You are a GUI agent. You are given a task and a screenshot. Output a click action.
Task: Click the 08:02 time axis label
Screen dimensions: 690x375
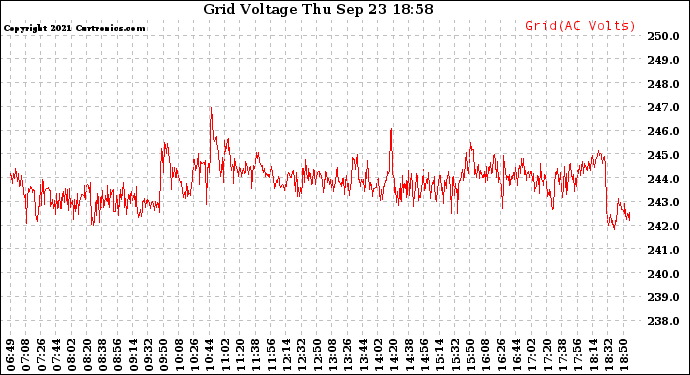pyautogui.click(x=73, y=355)
